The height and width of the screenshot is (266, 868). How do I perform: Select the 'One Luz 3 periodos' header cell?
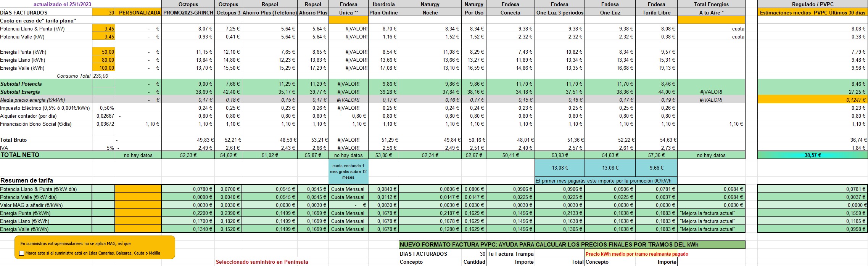(x=560, y=13)
